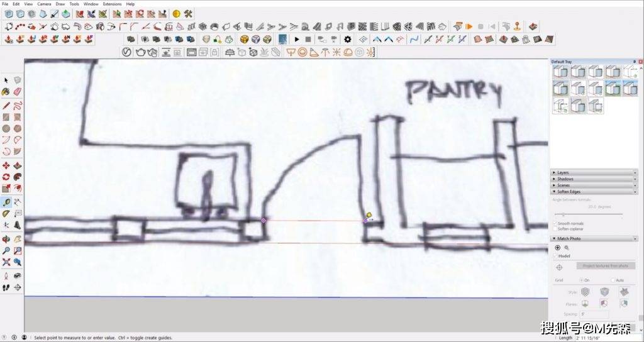Select the first style thumbnail in tray
This screenshot has width=644, height=342.
click(560, 72)
